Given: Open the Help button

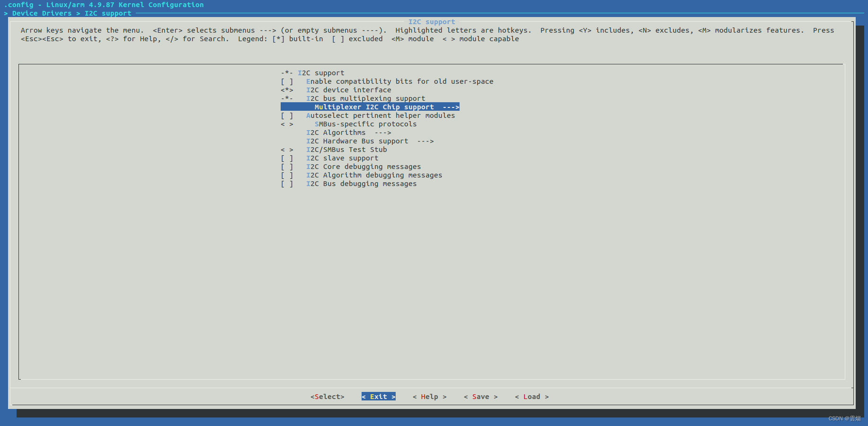Looking at the screenshot, I should click(x=429, y=397).
